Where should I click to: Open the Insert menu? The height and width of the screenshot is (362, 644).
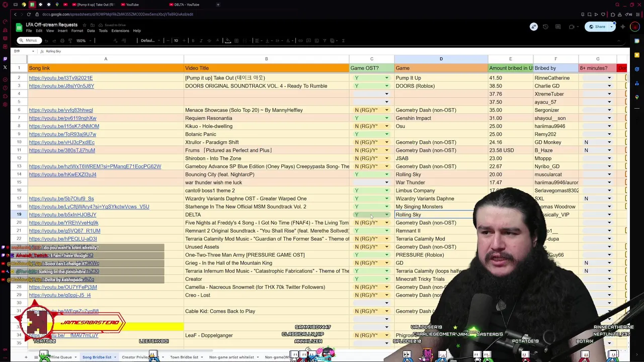click(x=62, y=31)
